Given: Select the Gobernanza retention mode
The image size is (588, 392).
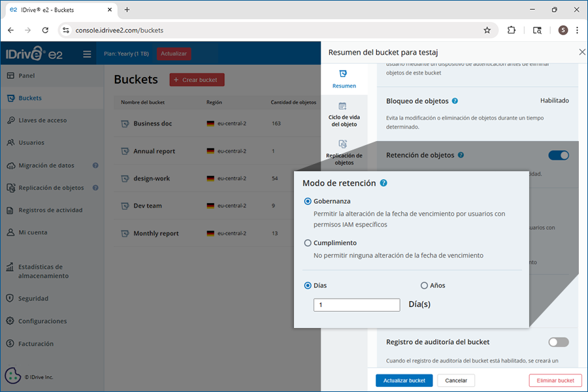Looking at the screenshot, I should tap(308, 201).
